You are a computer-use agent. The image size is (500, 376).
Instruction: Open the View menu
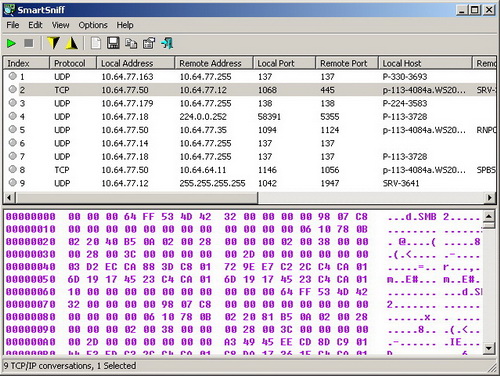[60, 25]
